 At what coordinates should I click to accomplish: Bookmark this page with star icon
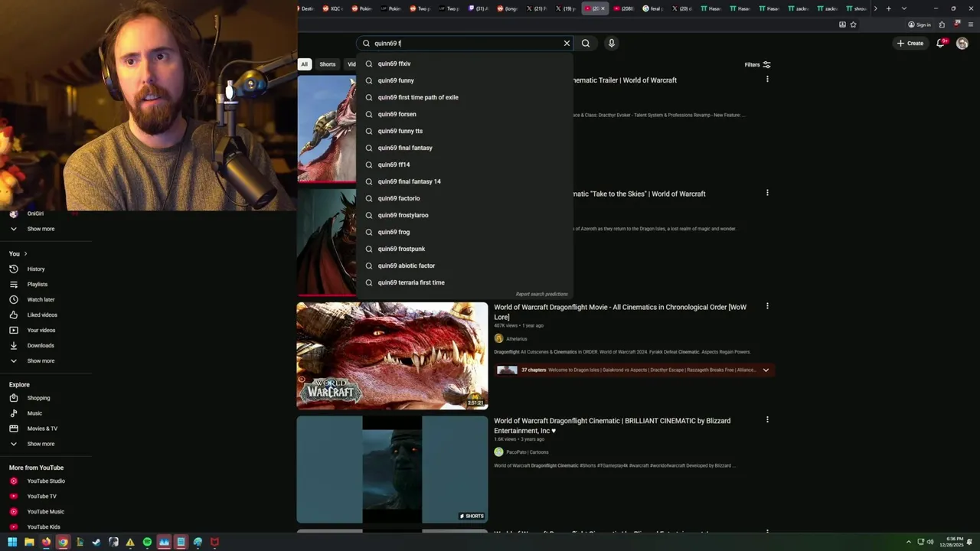pos(853,24)
